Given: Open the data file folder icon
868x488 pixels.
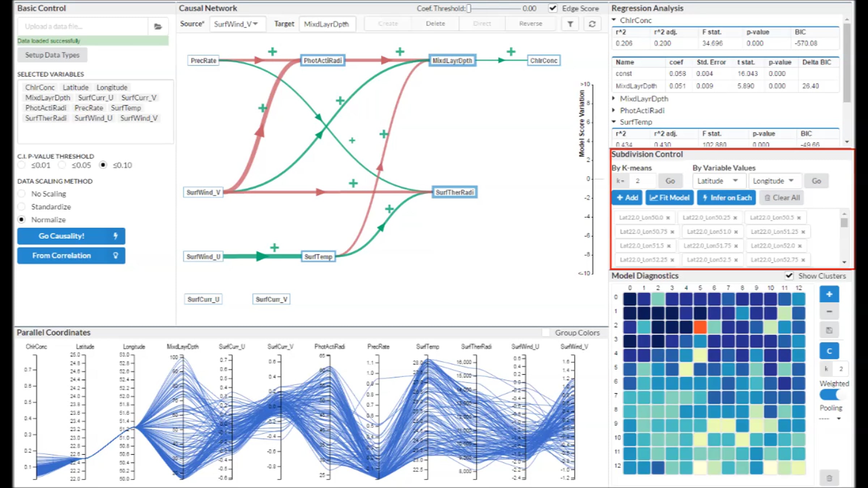Looking at the screenshot, I should click(158, 26).
